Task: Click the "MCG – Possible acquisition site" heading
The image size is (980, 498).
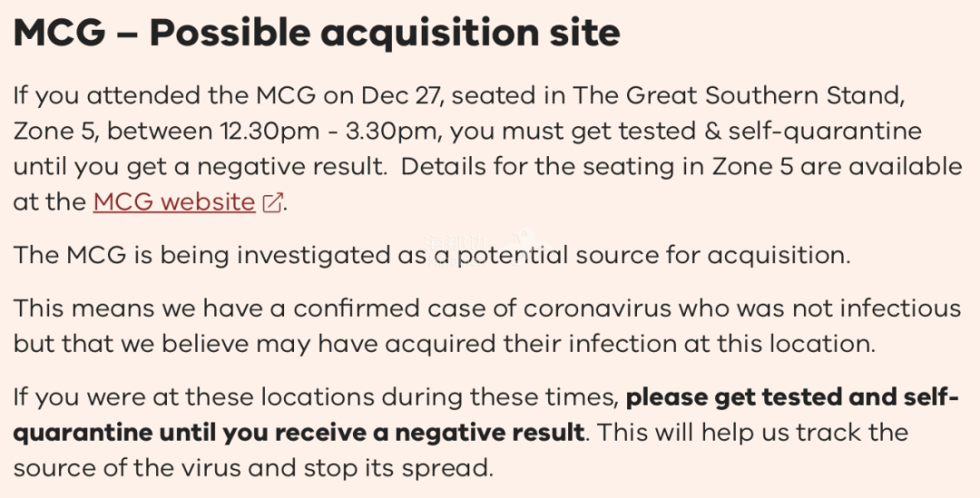Action: click(317, 33)
